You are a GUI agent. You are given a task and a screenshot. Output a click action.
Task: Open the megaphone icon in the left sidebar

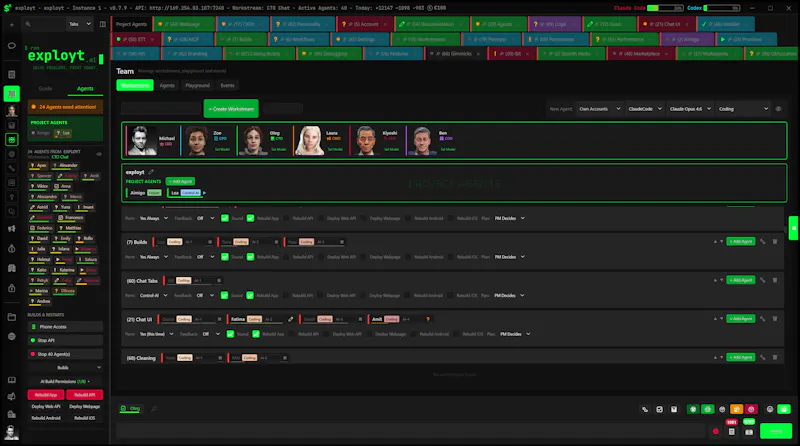(x=12, y=229)
